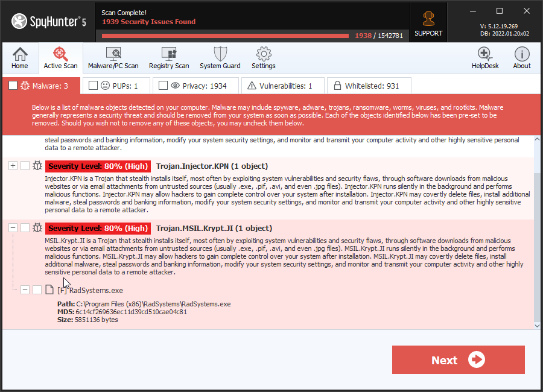Click the SUPPORT agent icon
Image resolution: width=543 pixels, height=392 pixels.
[428, 19]
